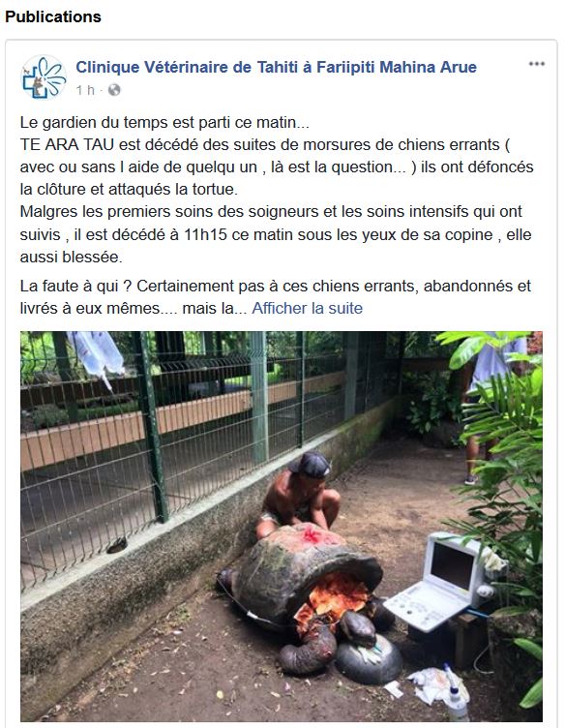Open the clinic's profile logo avatar
565x728 pixels.
tap(44, 77)
